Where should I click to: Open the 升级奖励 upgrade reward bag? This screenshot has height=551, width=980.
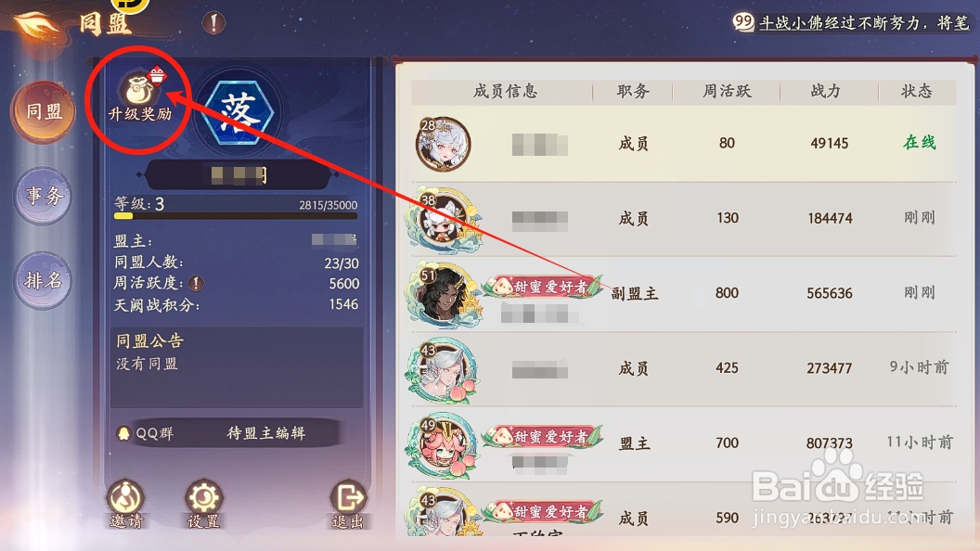[x=139, y=93]
